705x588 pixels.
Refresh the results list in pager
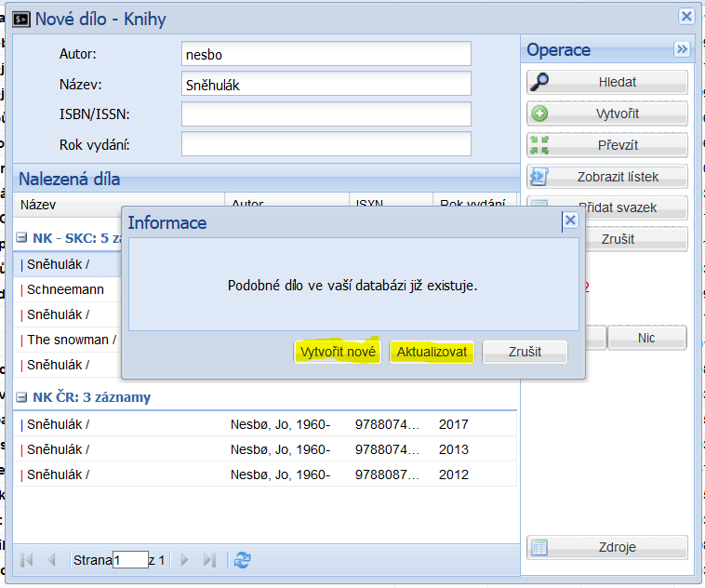click(x=243, y=559)
